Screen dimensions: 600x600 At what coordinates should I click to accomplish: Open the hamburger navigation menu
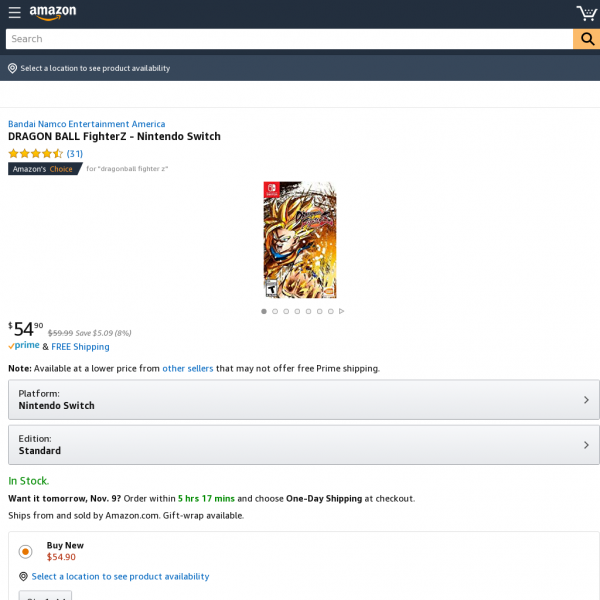click(x=14, y=13)
